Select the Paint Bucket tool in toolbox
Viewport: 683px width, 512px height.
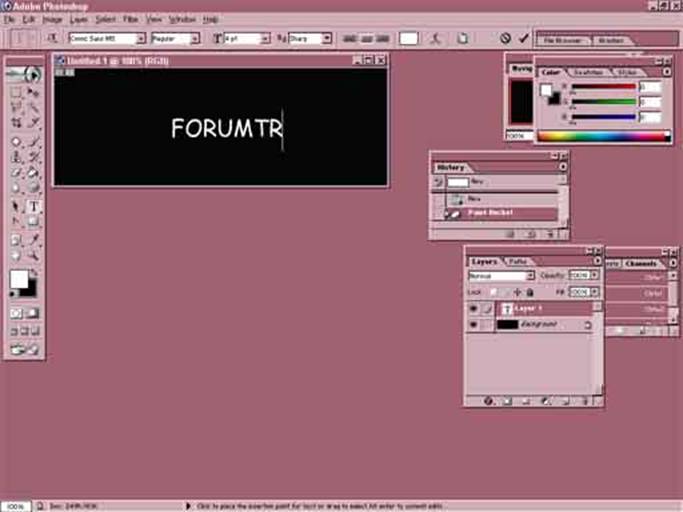(33, 173)
